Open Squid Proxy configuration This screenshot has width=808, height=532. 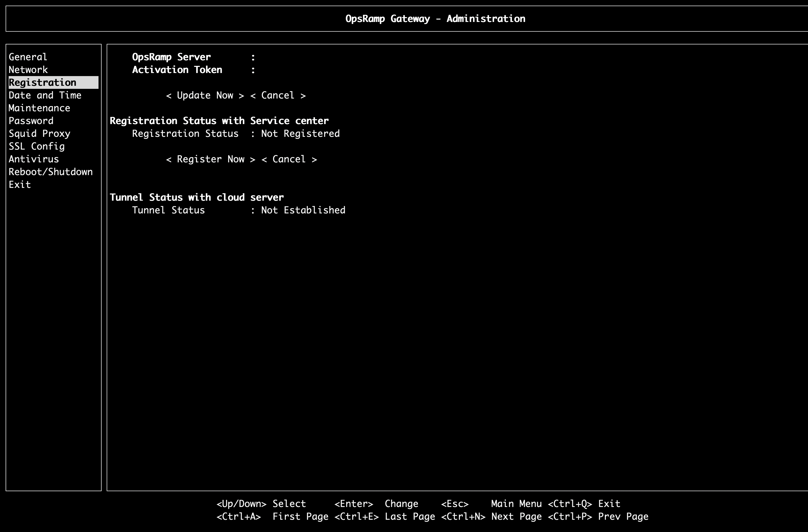click(x=39, y=134)
